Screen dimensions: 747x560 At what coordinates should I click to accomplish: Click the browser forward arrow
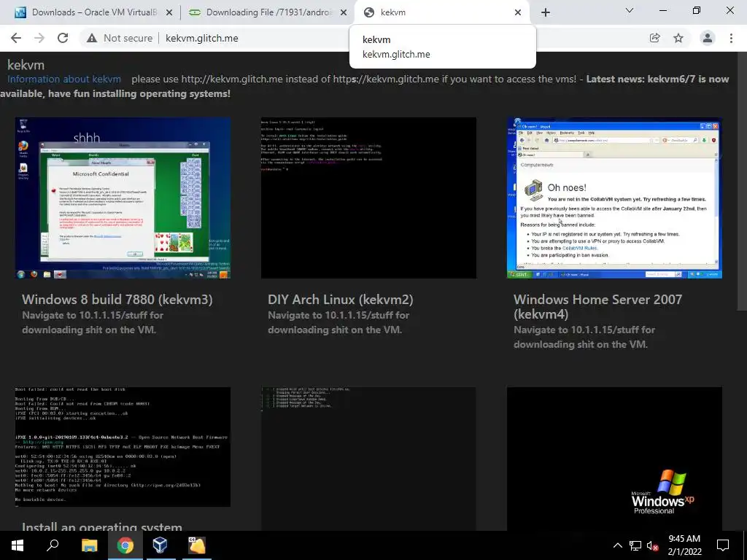(x=39, y=38)
